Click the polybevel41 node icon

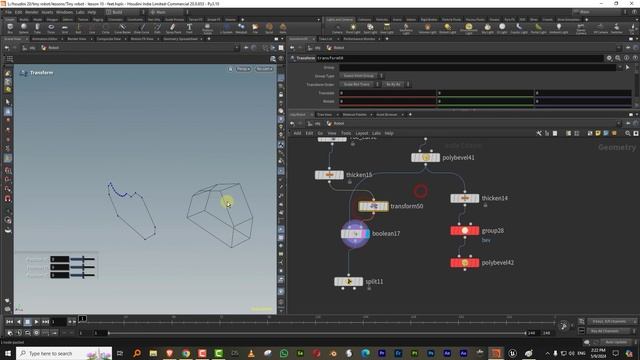[425, 158]
